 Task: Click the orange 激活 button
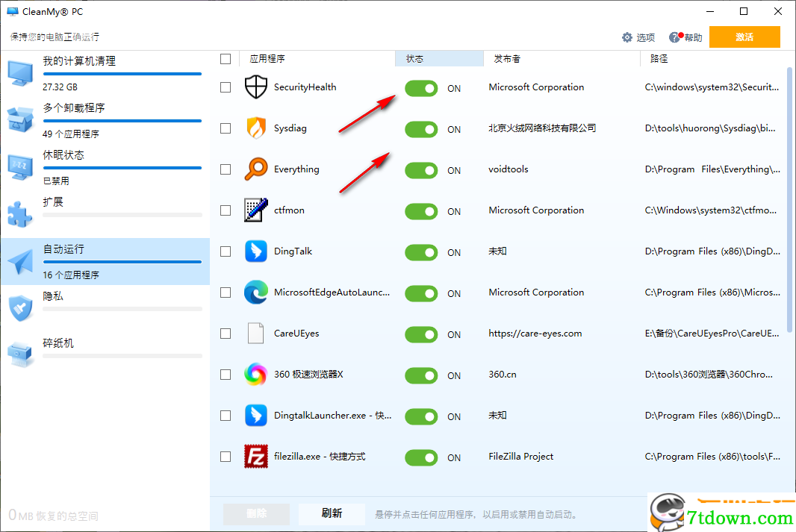(x=744, y=37)
